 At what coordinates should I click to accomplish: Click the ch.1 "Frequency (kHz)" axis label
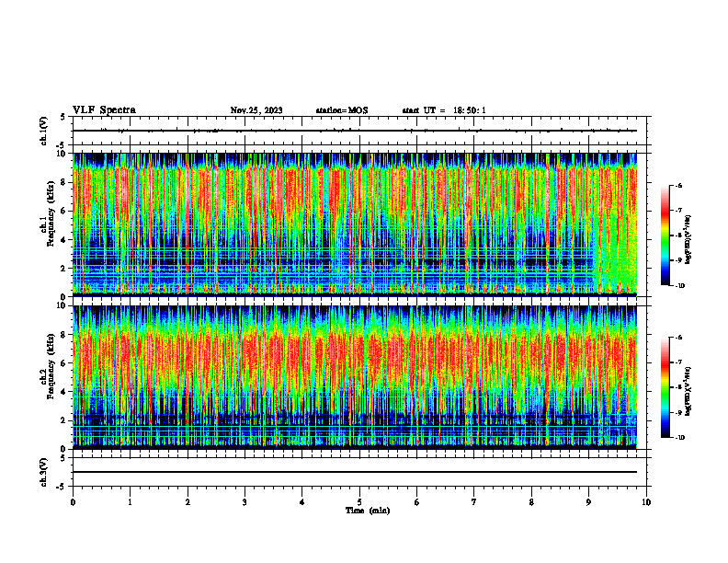[51, 213]
